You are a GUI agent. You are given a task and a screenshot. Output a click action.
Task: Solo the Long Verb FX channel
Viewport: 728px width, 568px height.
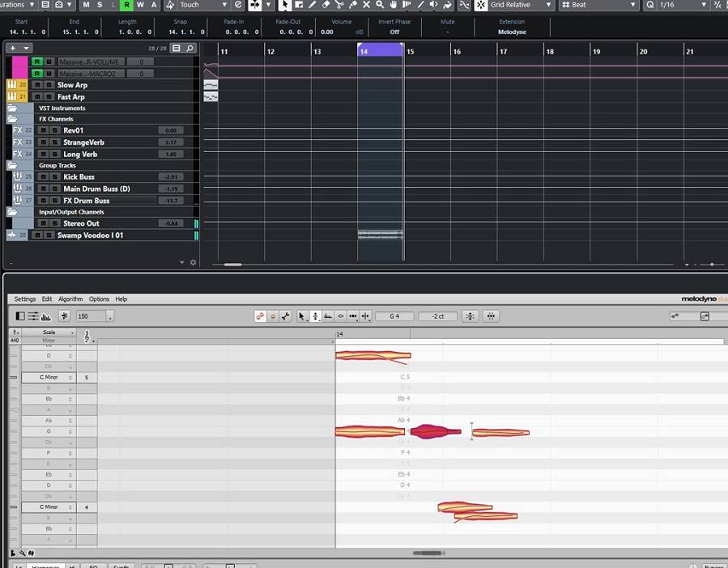pyautogui.click(x=54, y=154)
